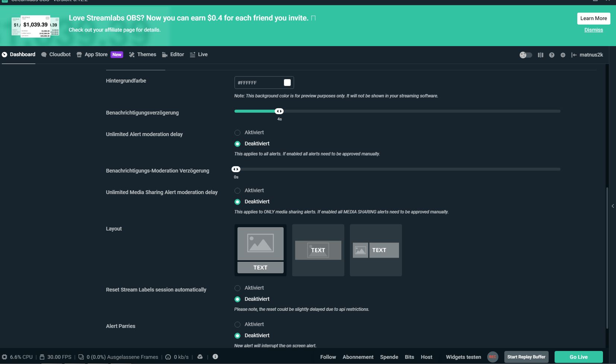
Task: Open the Cloudbot tab
Action: (x=56, y=55)
